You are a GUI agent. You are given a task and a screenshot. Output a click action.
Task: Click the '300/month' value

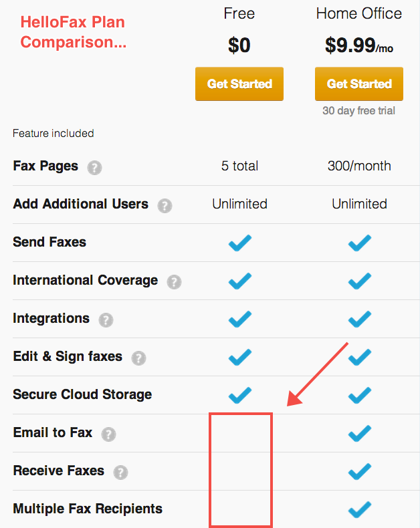(359, 166)
